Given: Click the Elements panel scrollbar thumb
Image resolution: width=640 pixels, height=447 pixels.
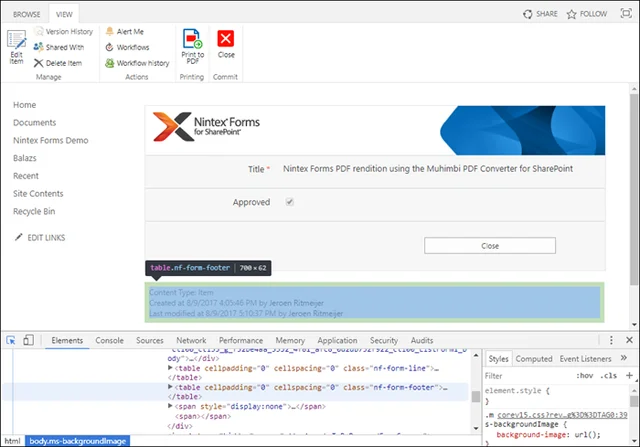Looking at the screenshot, I should pos(476,396).
